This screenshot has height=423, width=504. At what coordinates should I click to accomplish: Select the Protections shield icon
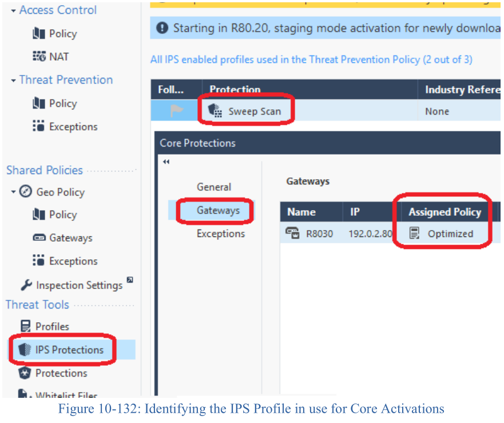pyautogui.click(x=25, y=373)
